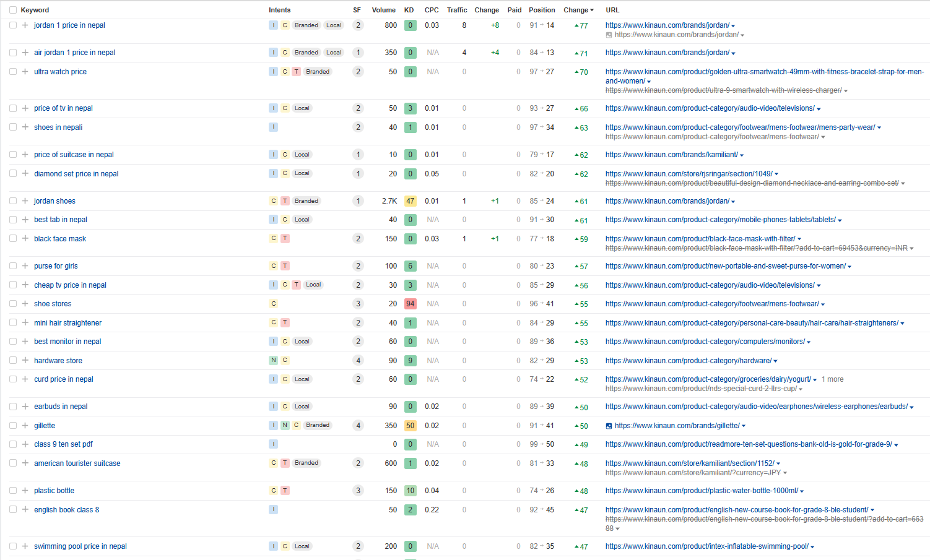Click the plus icon beside ultra watch price
Image resolution: width=930 pixels, height=560 pixels.
coord(25,72)
